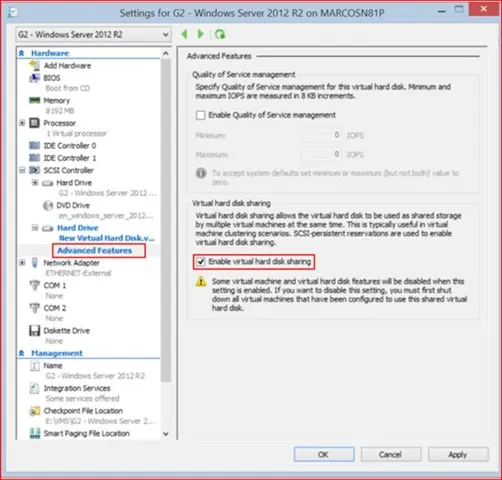Expand the Network Adapter node

[22, 263]
